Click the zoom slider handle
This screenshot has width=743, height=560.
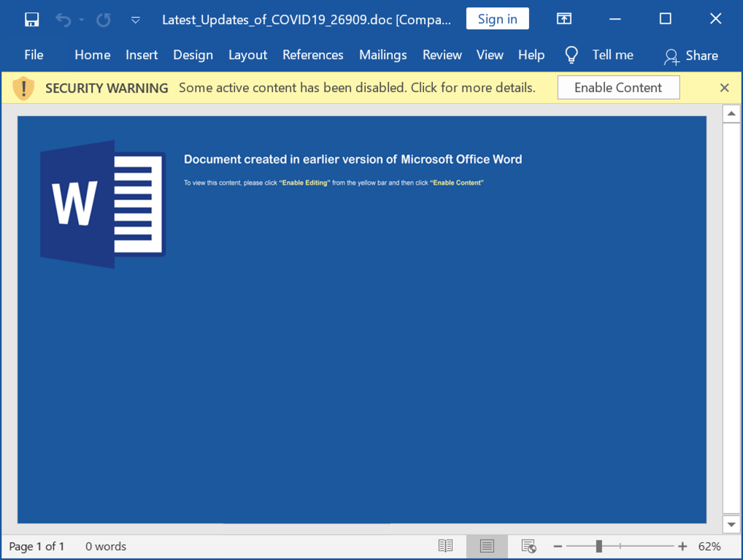pyautogui.click(x=599, y=546)
